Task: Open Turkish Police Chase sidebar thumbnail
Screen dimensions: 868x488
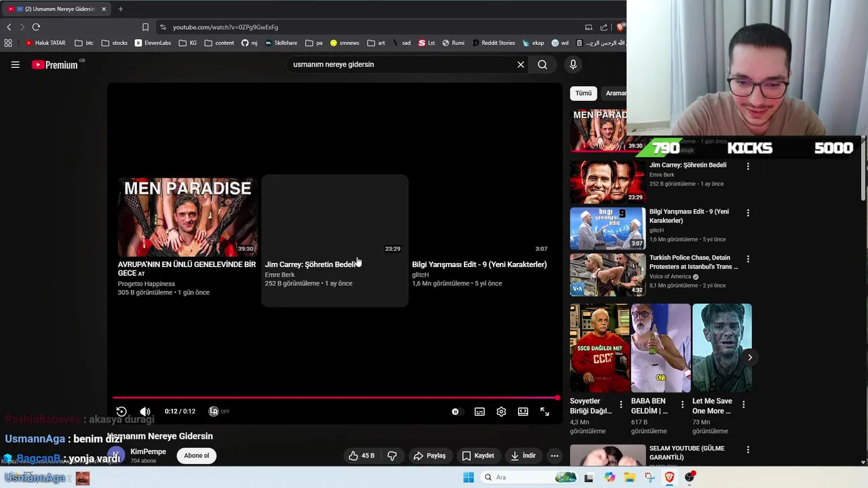Action: click(608, 275)
